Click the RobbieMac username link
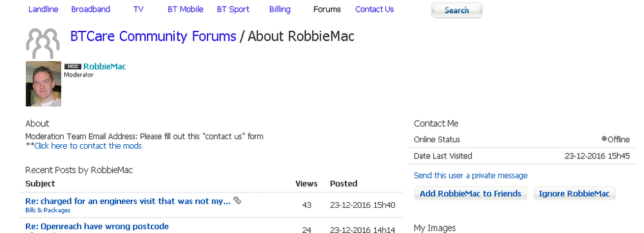 tap(104, 66)
